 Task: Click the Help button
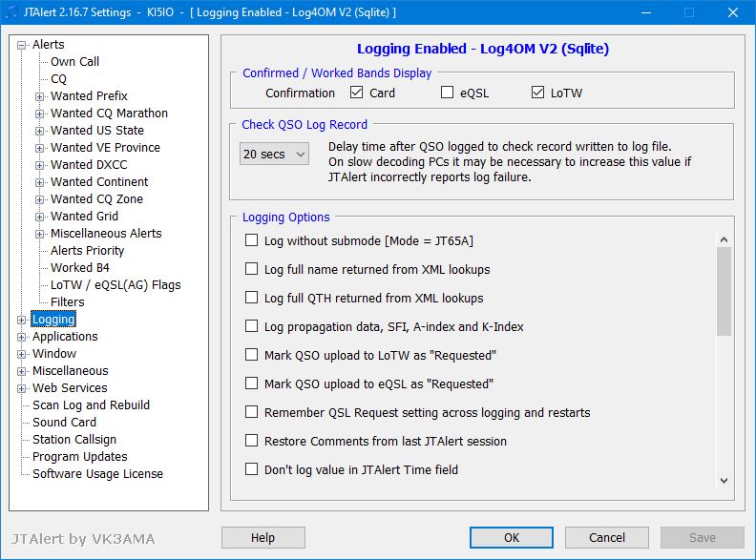tap(263, 537)
